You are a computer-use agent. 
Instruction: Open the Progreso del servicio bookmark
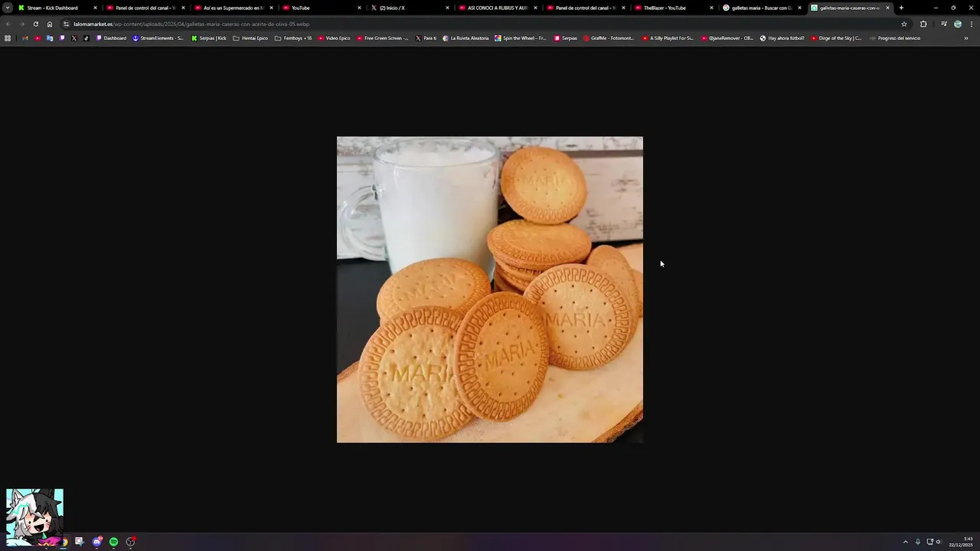[x=894, y=38]
